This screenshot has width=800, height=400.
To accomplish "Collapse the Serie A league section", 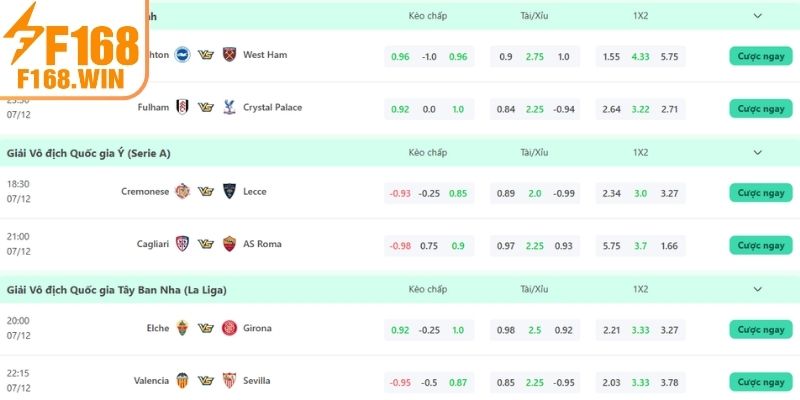I will (x=757, y=153).
